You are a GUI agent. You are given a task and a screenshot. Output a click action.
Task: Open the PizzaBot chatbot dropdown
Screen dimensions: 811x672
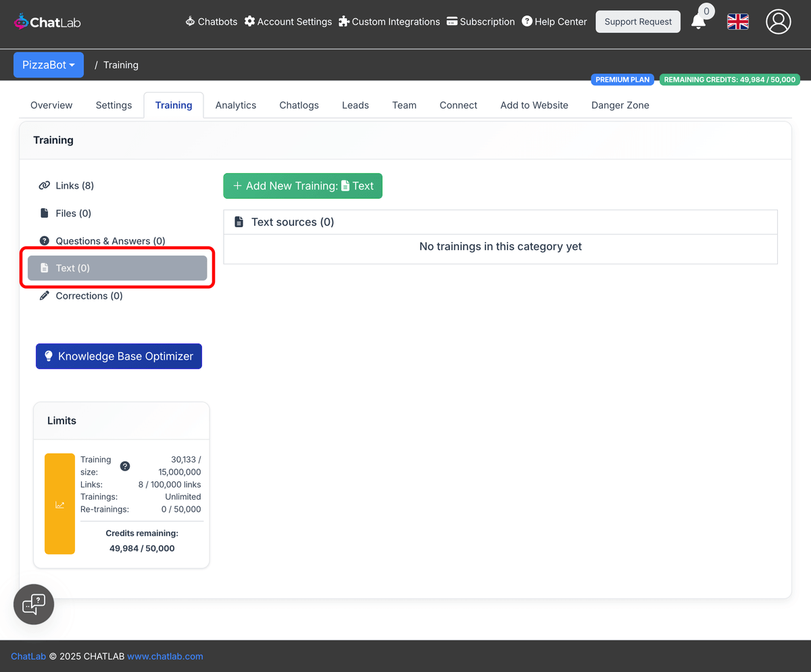tap(48, 64)
